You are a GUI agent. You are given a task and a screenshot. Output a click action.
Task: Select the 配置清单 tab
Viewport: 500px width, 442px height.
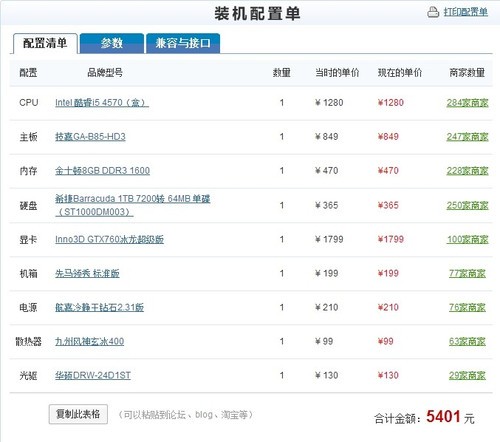(45, 43)
